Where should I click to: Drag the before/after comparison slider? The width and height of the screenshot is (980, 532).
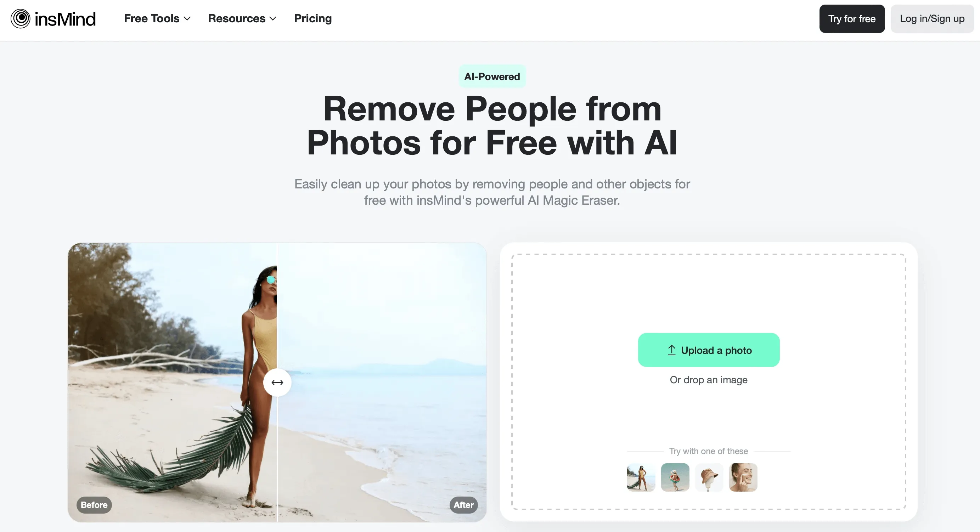[x=276, y=382]
